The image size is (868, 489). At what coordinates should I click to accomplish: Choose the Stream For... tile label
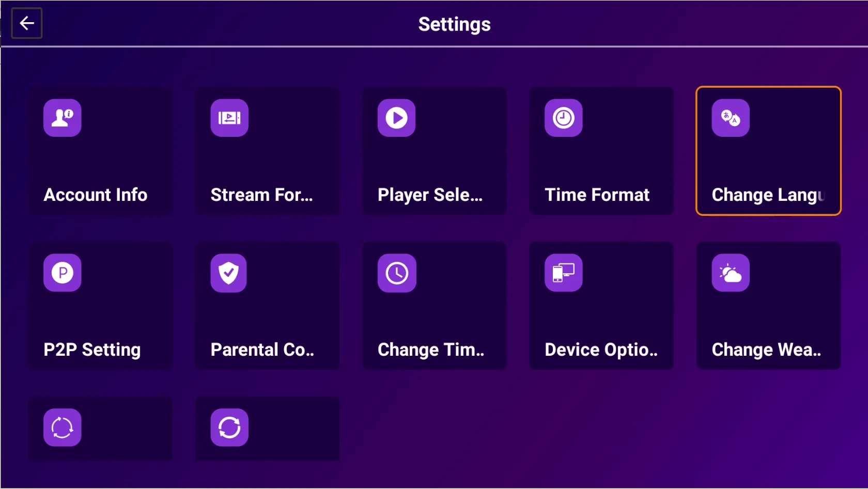pyautogui.click(x=261, y=195)
